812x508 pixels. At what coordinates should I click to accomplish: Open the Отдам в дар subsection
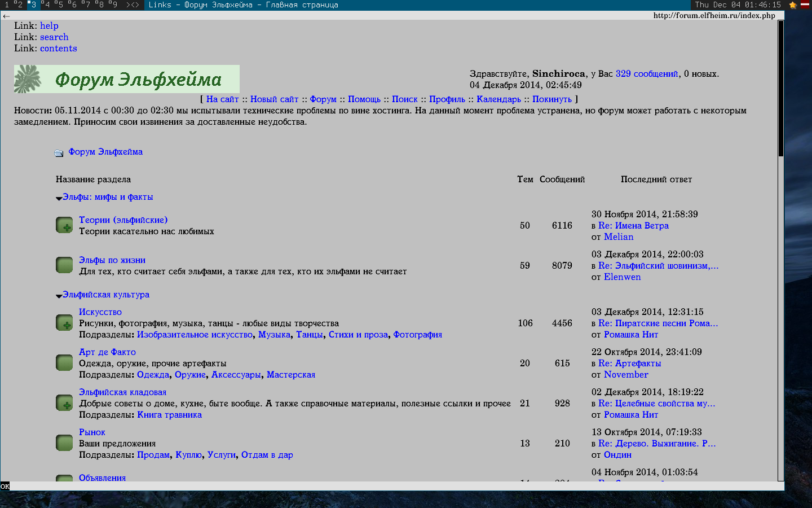[x=267, y=455]
